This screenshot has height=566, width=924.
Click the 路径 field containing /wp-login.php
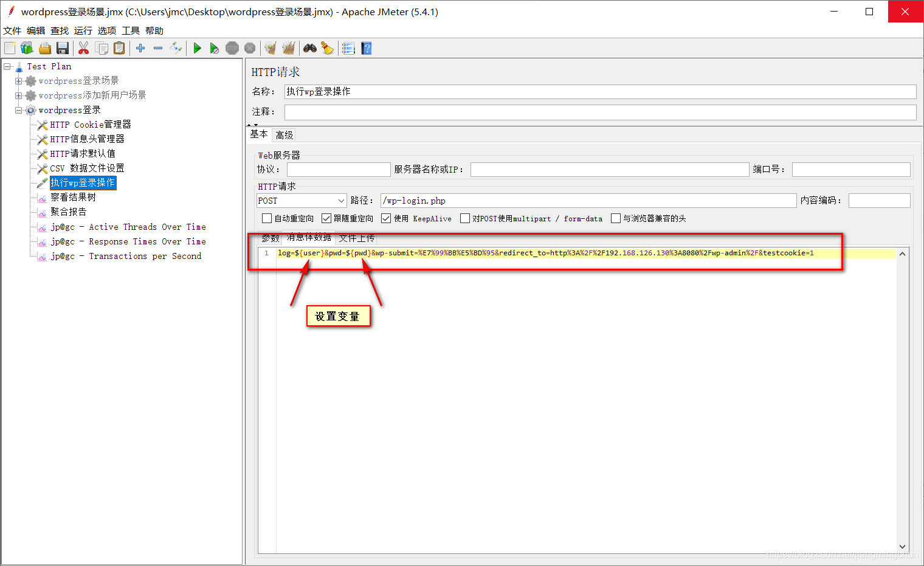(x=588, y=201)
